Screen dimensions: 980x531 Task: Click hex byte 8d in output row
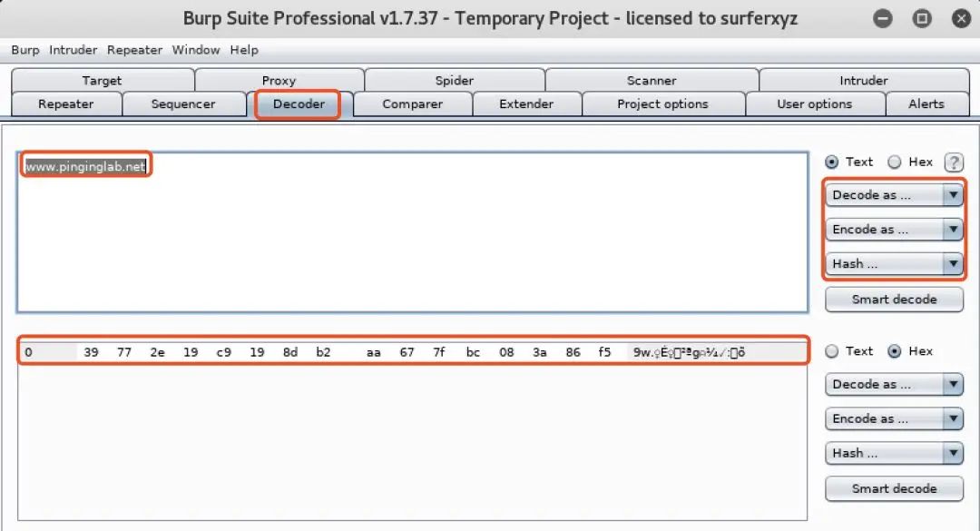coord(290,352)
